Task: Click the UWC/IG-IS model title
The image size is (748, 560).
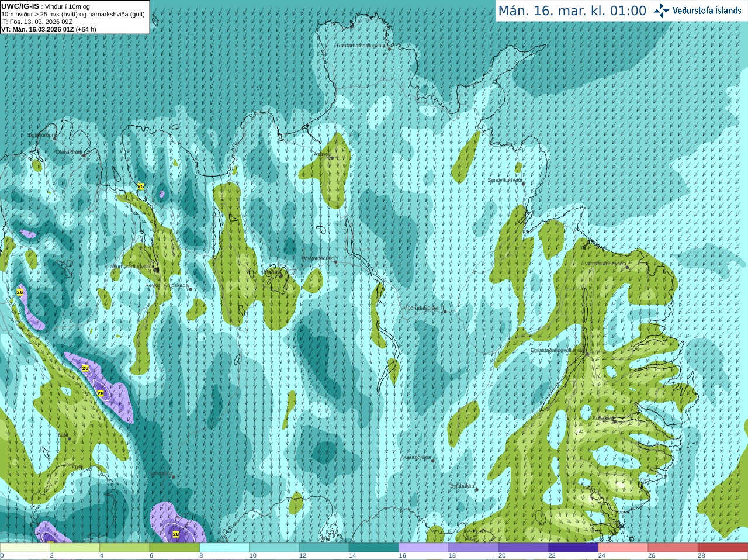Action: (x=20, y=6)
